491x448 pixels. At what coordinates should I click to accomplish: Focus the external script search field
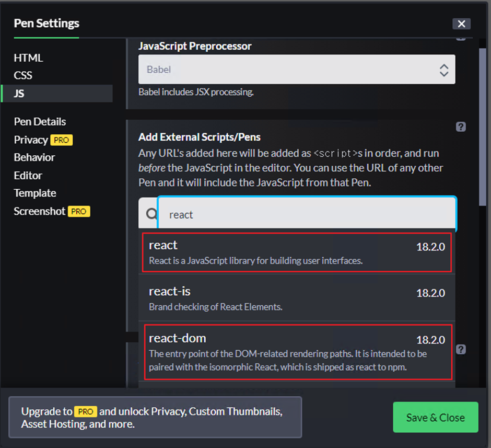click(307, 214)
